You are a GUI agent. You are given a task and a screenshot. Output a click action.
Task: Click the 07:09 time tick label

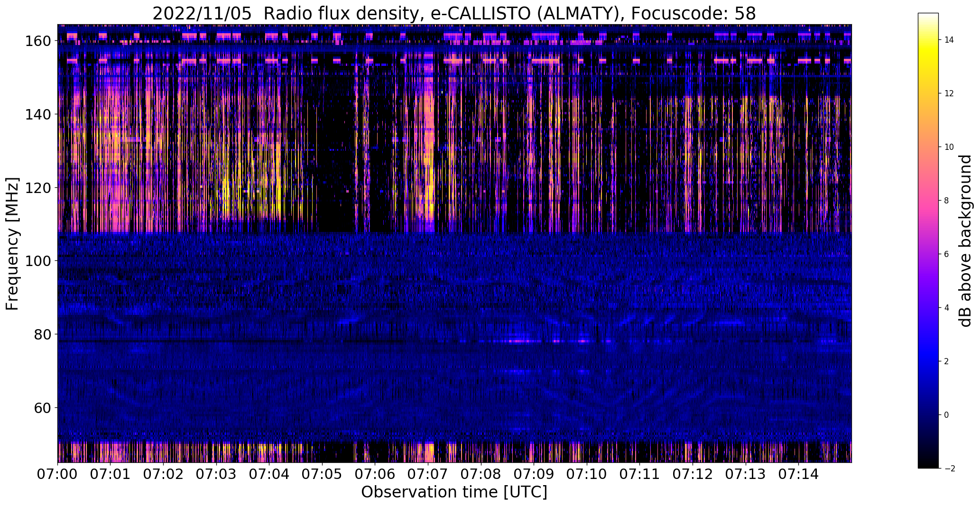pyautogui.click(x=534, y=474)
